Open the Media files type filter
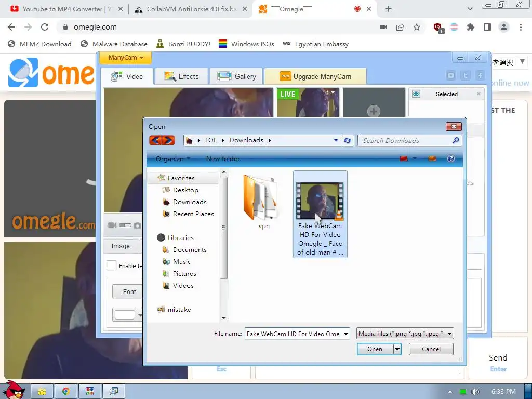This screenshot has width=532, height=399. click(405, 334)
